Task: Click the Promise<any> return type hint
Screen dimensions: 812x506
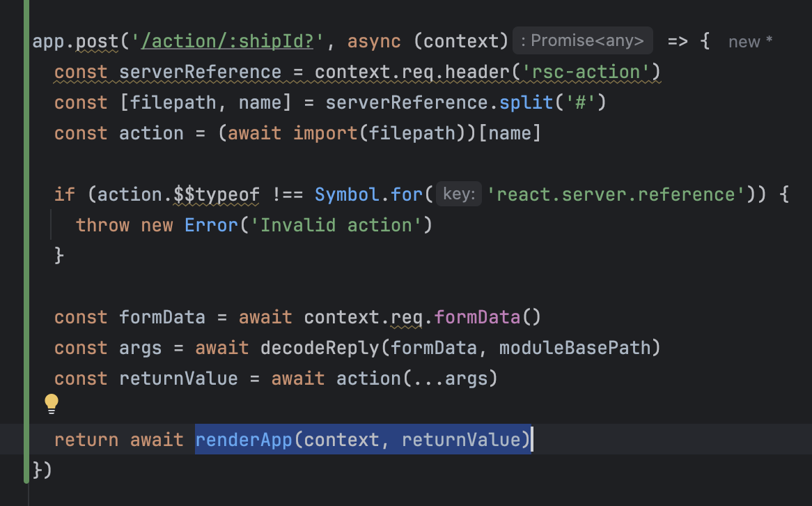Action: click(x=583, y=40)
